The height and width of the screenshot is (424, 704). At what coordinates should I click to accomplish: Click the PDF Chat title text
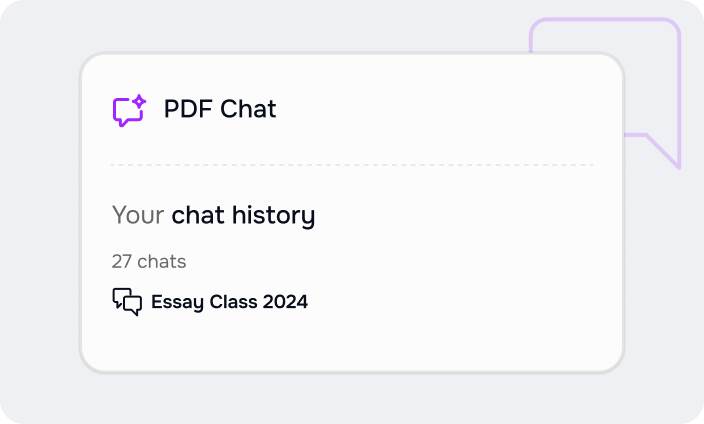[220, 109]
